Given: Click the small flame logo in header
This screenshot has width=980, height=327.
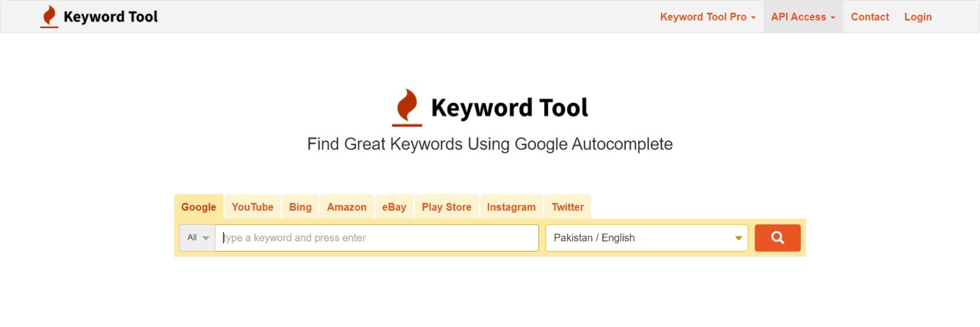Looking at the screenshot, I should pyautogui.click(x=49, y=17).
